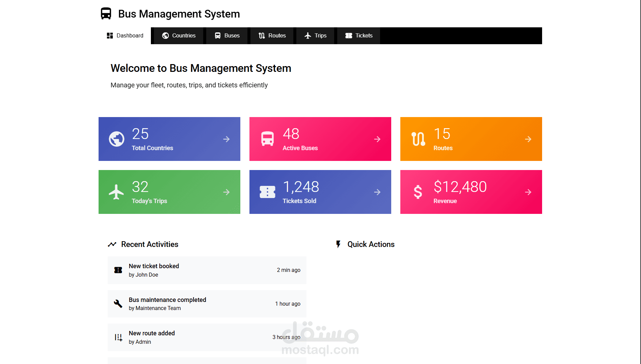Click the "Recent Activities" heading

150,244
